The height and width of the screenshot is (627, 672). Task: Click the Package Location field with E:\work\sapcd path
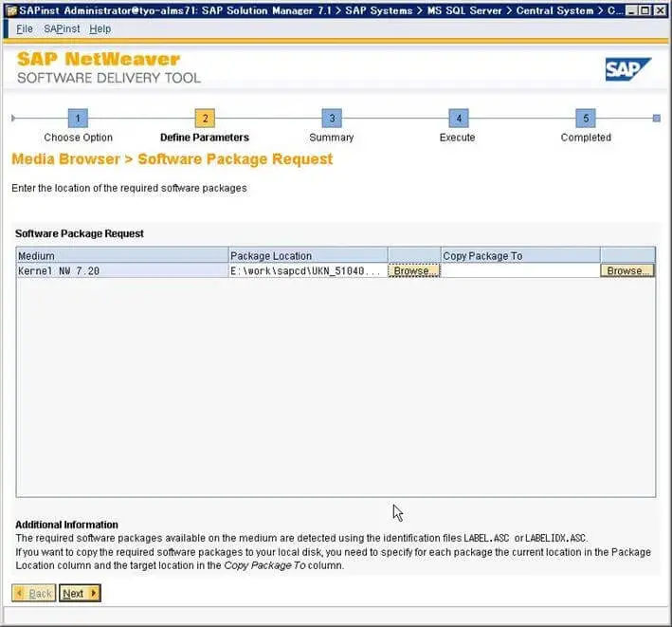(x=308, y=270)
